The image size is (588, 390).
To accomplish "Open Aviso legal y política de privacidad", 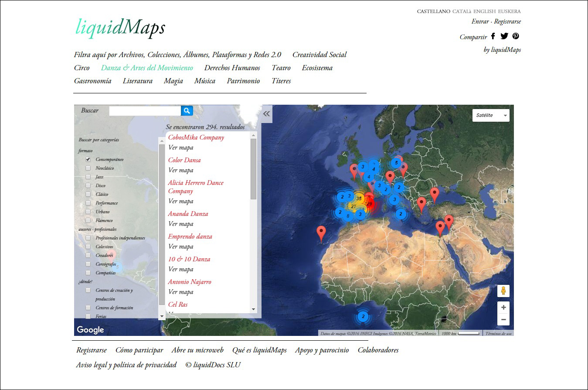I will tap(126, 365).
